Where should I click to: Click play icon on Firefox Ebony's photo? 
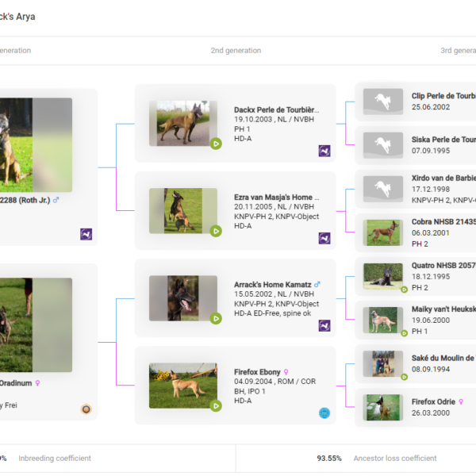click(216, 405)
